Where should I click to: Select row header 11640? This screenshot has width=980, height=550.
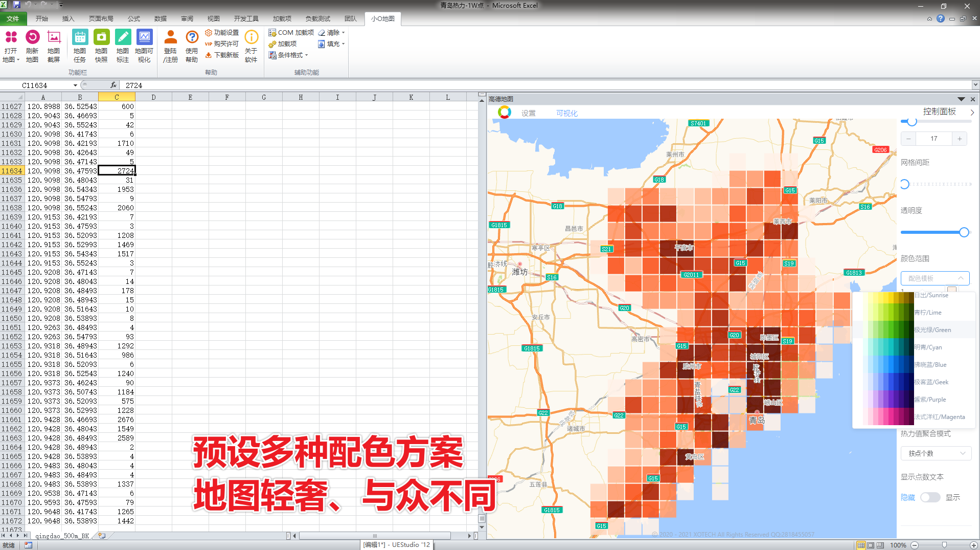12,226
